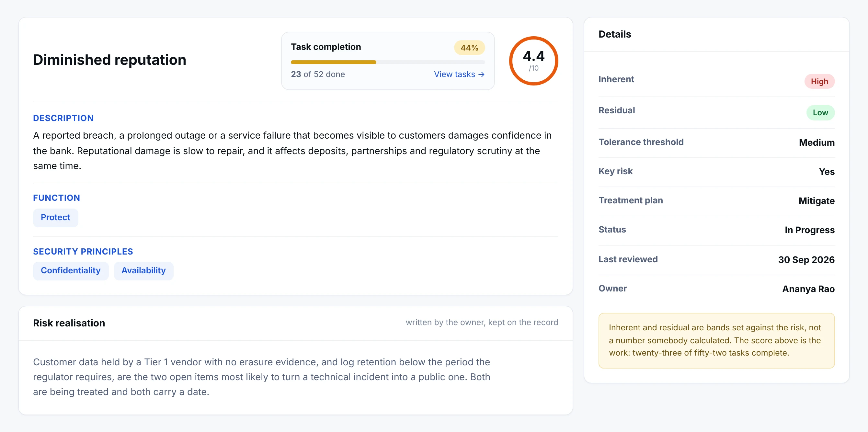Open the View tasks link
Screen dimensions: 868x432
459,74
